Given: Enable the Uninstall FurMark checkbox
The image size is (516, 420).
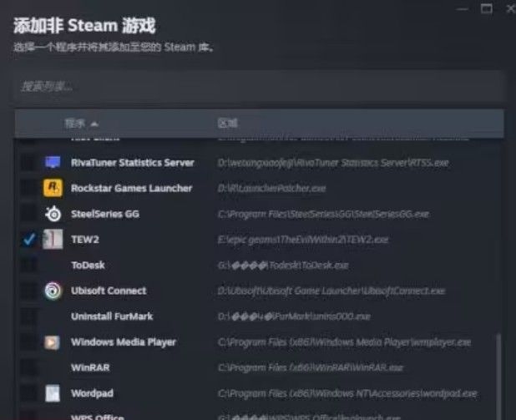Looking at the screenshot, I should [x=29, y=316].
